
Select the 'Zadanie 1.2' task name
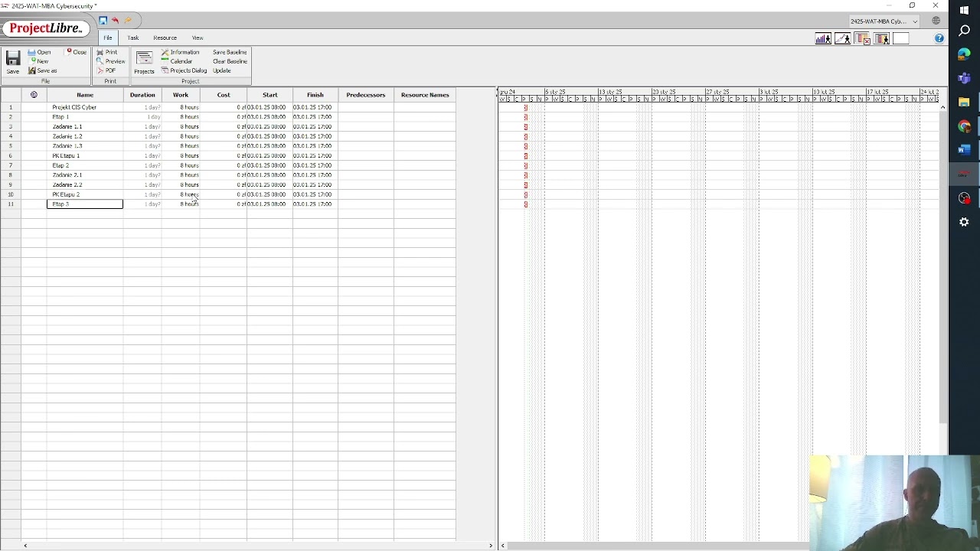click(67, 136)
